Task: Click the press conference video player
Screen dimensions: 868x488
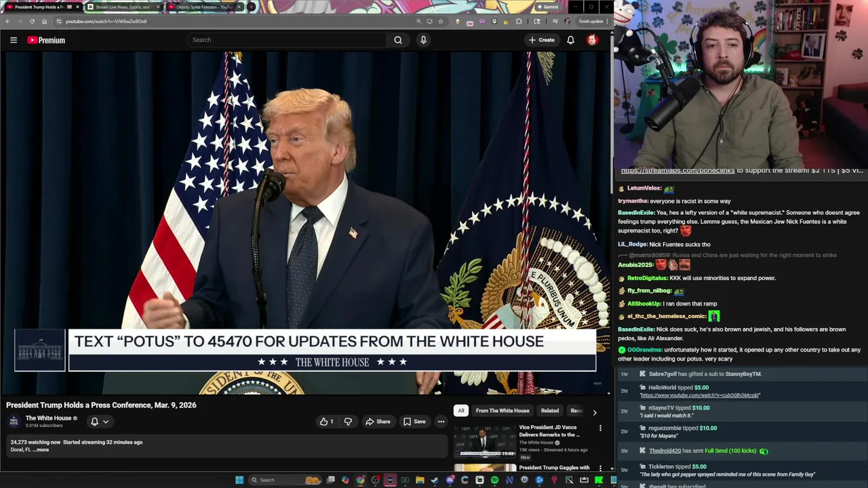Action: pos(305,224)
